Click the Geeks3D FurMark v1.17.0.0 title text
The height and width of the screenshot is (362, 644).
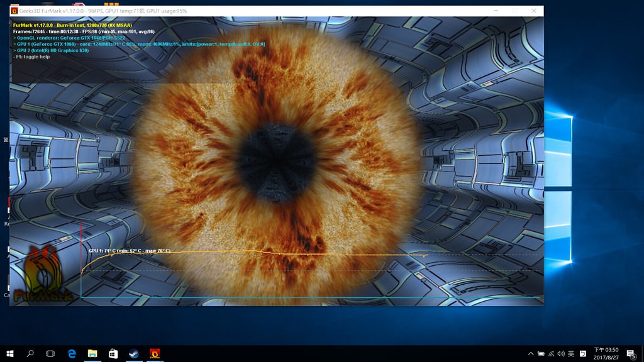pos(103,11)
